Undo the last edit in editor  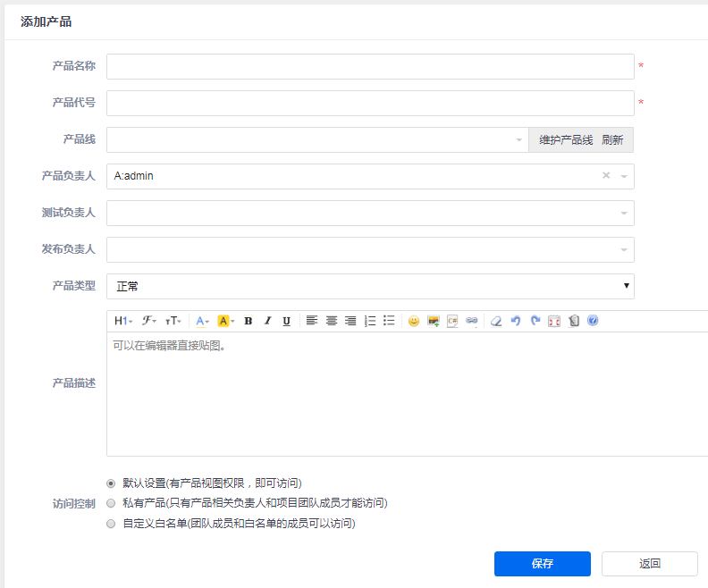(x=516, y=321)
